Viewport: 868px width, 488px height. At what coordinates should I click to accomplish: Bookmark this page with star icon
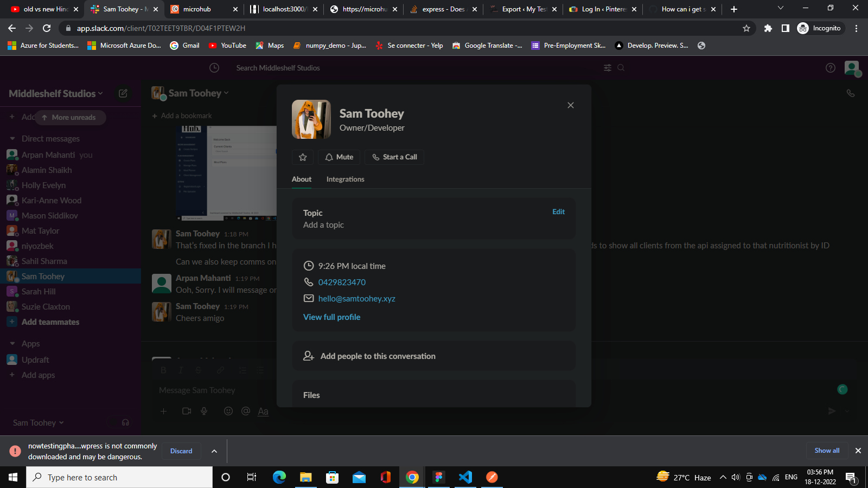[x=746, y=28]
